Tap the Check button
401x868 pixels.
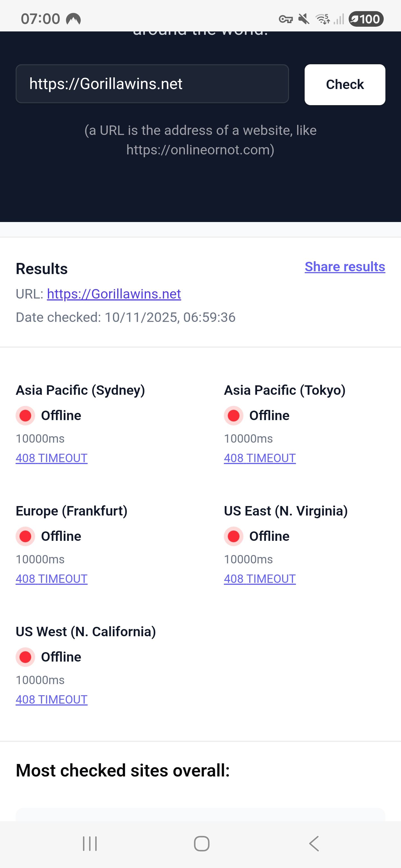pyautogui.click(x=345, y=85)
